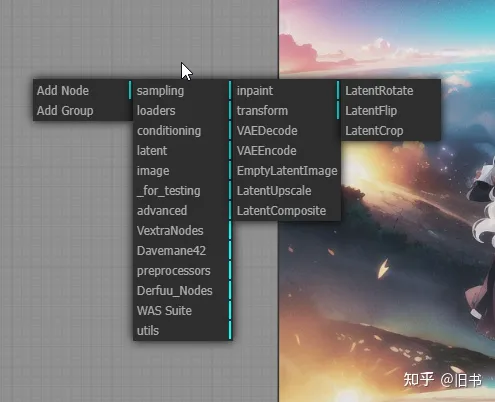Open the Derfuu_Nodes submenu

pos(183,290)
